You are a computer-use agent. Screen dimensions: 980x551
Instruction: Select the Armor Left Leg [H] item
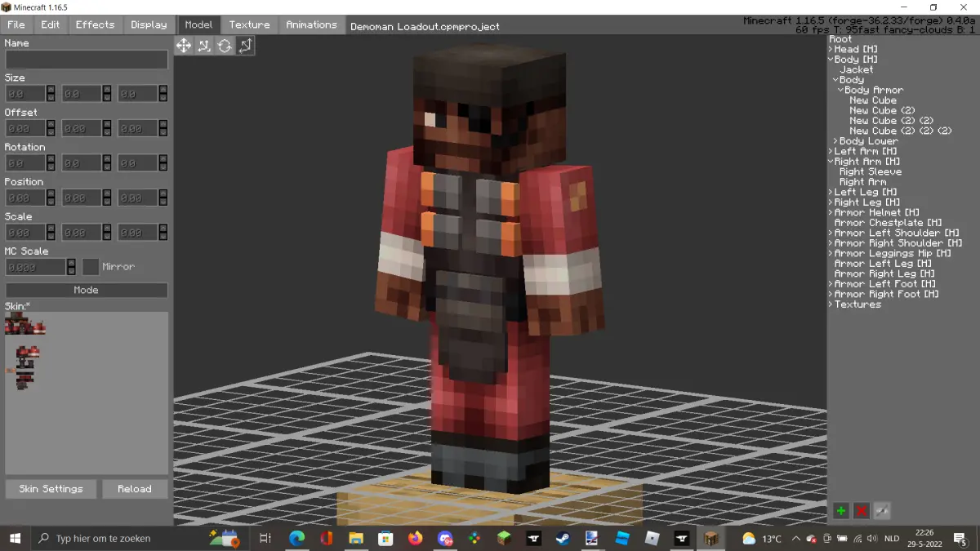pos(882,264)
